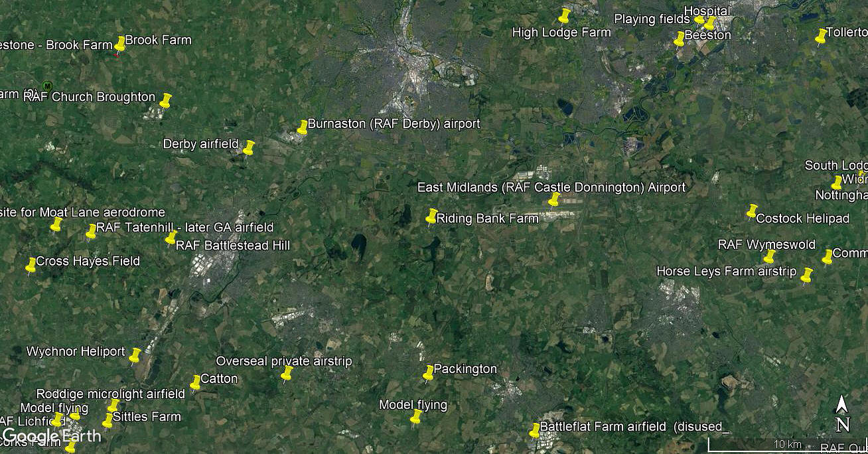Image resolution: width=868 pixels, height=454 pixels.
Task: Open the Riding Bank Farm placemark pin
Action: [431, 216]
